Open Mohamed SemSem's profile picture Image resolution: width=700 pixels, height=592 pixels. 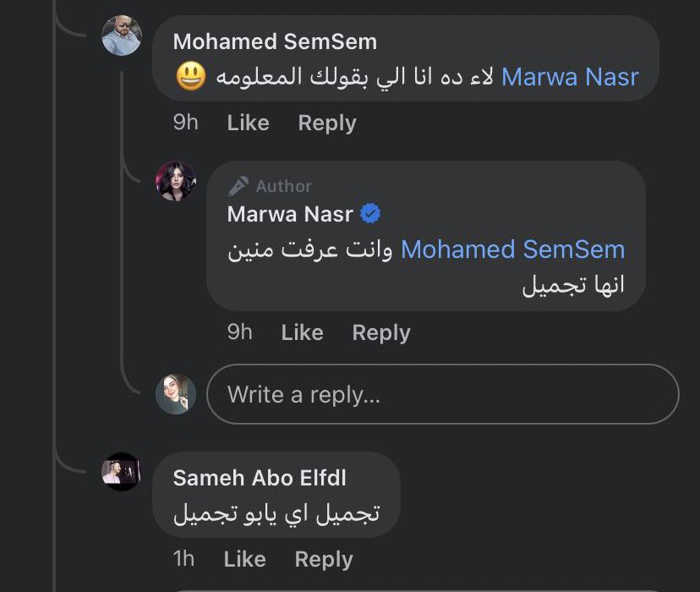click(121, 36)
